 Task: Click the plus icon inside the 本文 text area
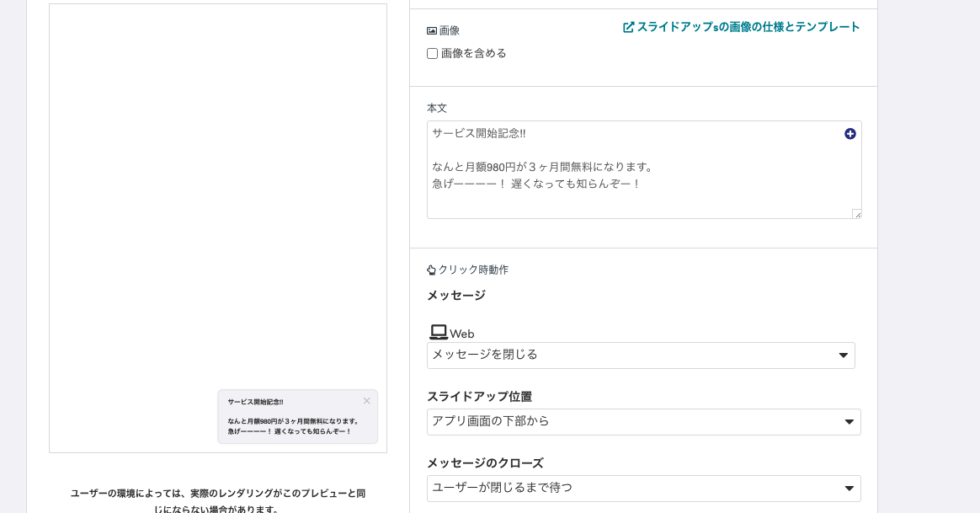click(850, 134)
